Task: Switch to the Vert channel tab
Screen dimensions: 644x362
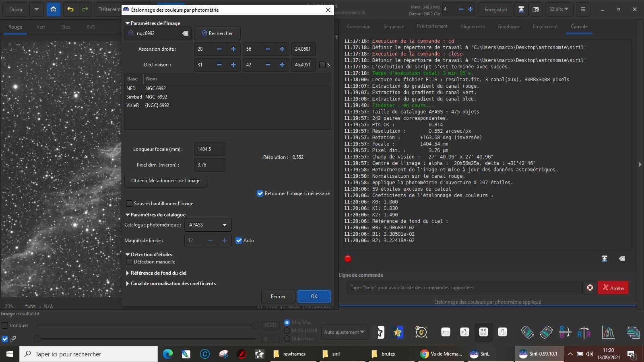Action: (41, 27)
